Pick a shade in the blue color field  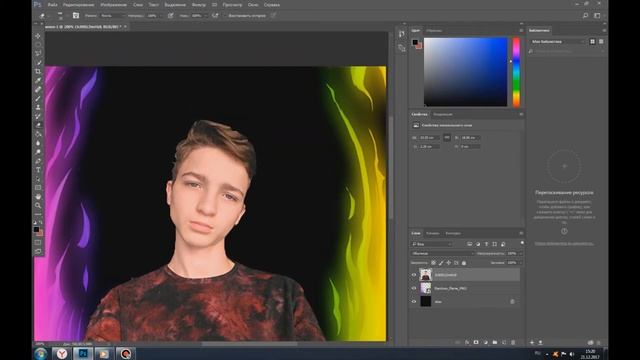[x=465, y=72]
